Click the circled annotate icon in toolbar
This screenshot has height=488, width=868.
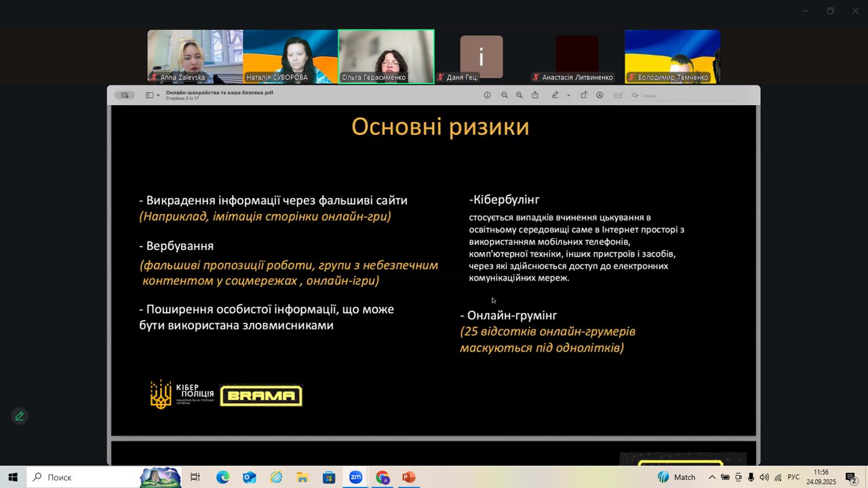(600, 96)
